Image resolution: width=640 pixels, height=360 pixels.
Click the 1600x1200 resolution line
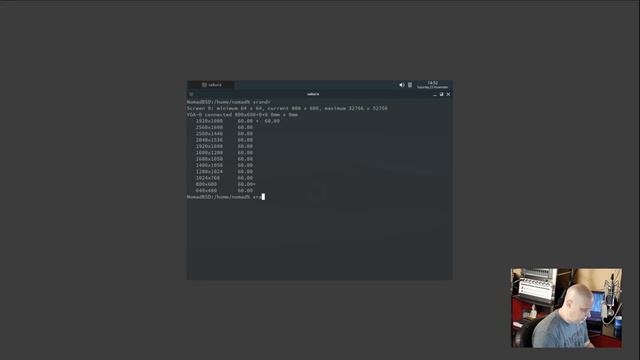(x=224, y=153)
